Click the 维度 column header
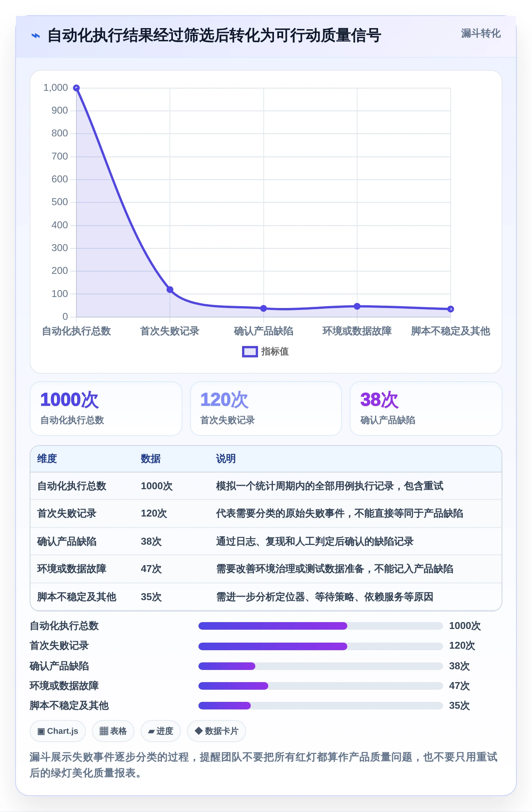 tap(47, 459)
